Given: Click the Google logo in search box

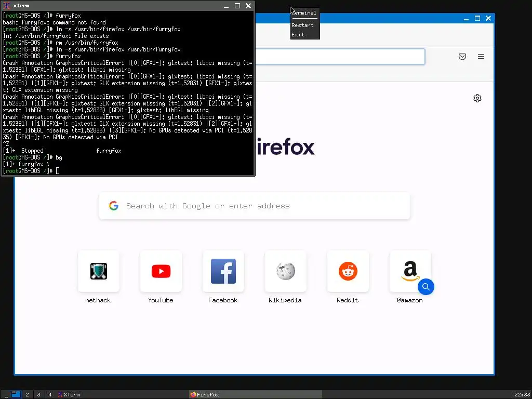Looking at the screenshot, I should [x=114, y=206].
